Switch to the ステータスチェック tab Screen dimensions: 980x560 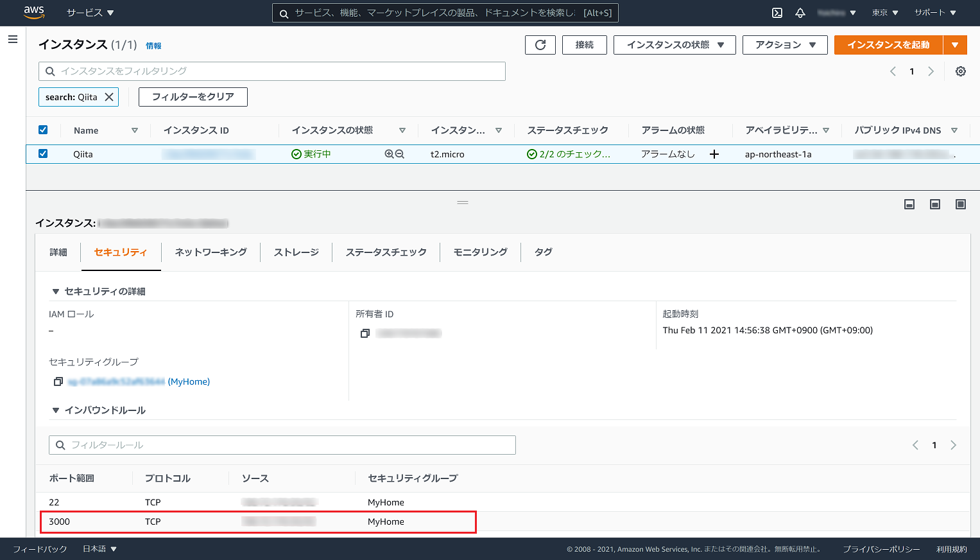386,252
